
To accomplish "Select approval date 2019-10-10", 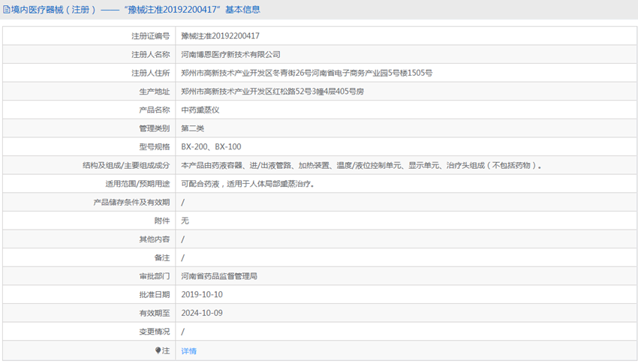I will tap(202, 294).
